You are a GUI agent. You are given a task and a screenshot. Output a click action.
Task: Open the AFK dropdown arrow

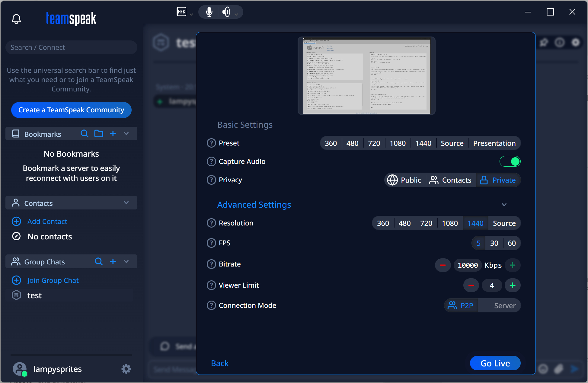click(191, 14)
